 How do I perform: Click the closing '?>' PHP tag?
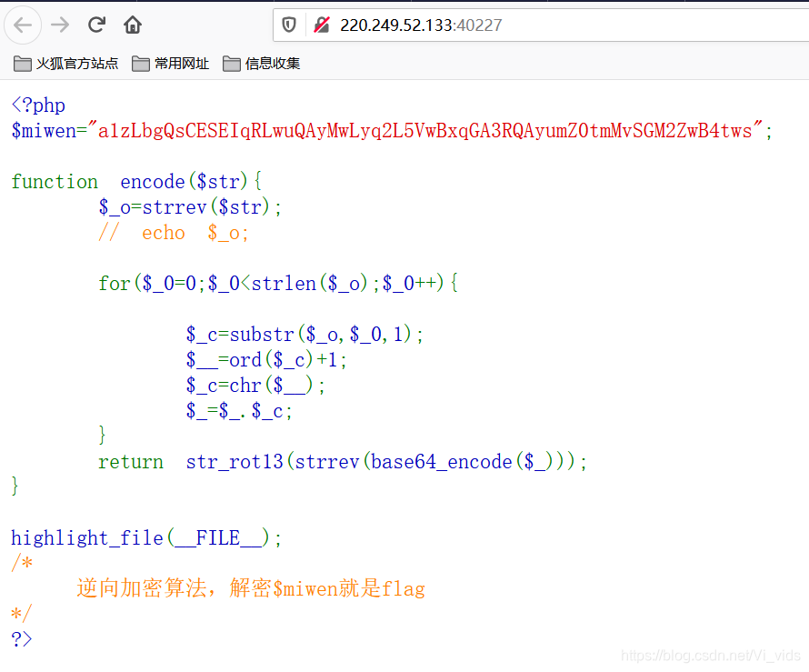tap(22, 639)
